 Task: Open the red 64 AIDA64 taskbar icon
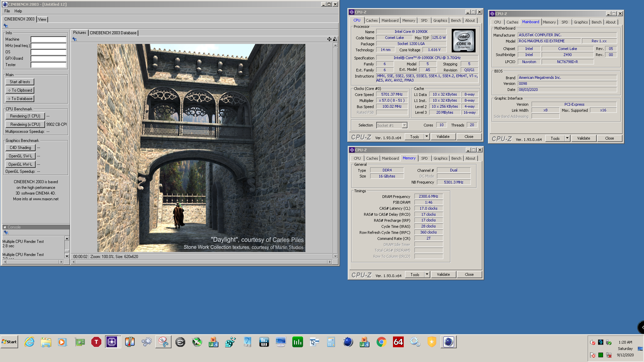click(398, 342)
